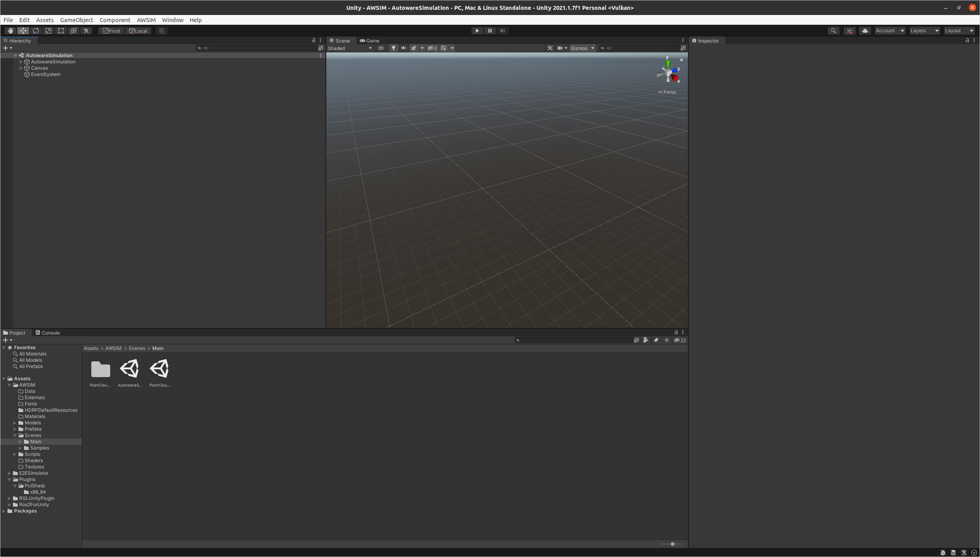Toggle scene view audio
The image size is (980, 557).
pyautogui.click(x=403, y=48)
